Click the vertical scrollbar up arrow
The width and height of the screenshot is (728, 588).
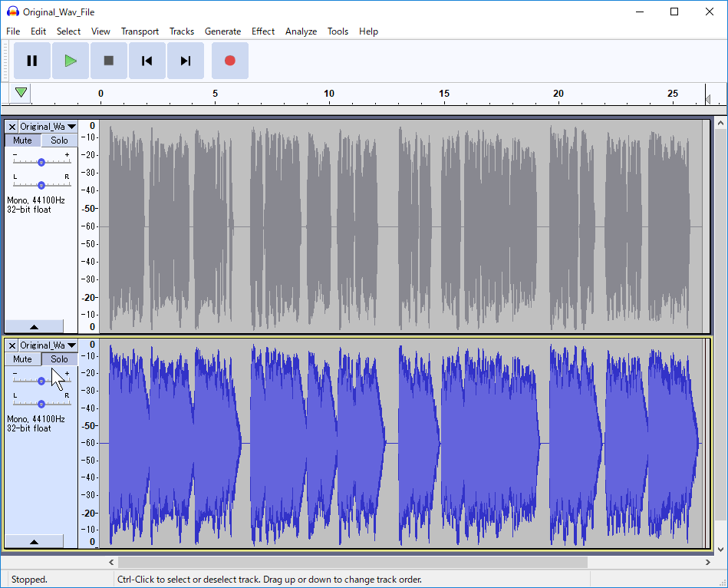[720, 123]
